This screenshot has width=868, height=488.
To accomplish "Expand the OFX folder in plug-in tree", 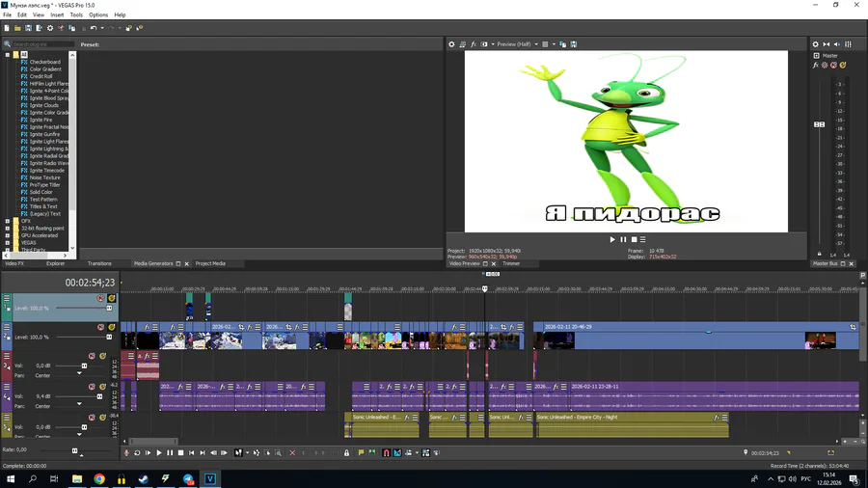I will (x=8, y=221).
